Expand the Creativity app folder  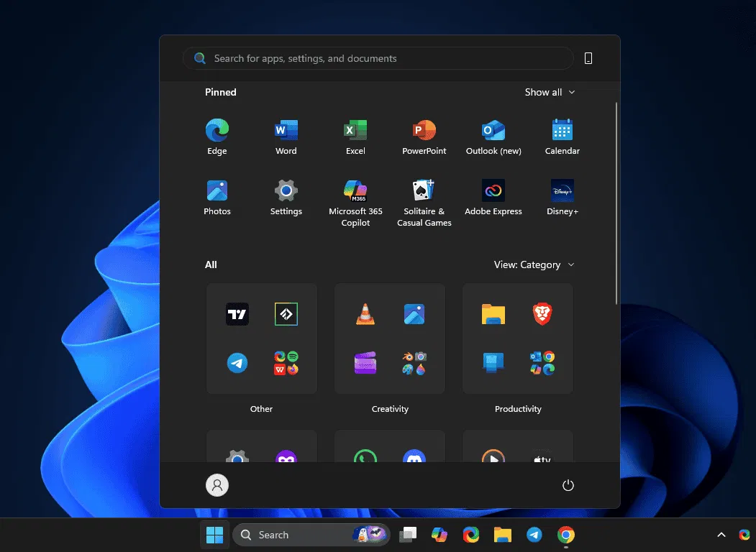[389, 338]
